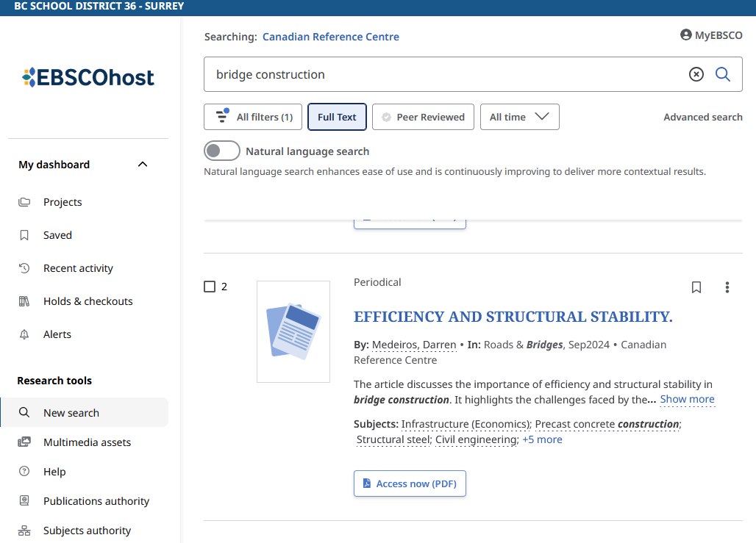Click the Subjects authority hierarchy icon
The width and height of the screenshot is (756, 543).
(24, 531)
